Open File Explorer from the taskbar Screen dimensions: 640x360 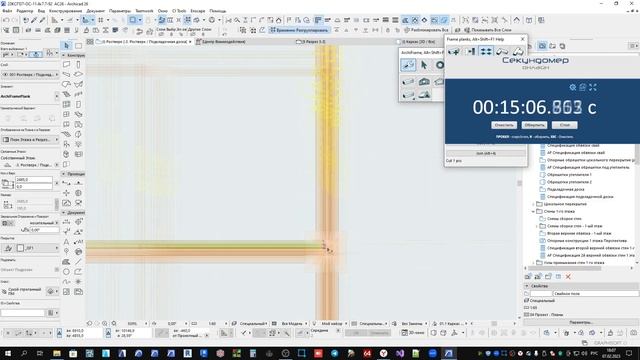[57, 353]
